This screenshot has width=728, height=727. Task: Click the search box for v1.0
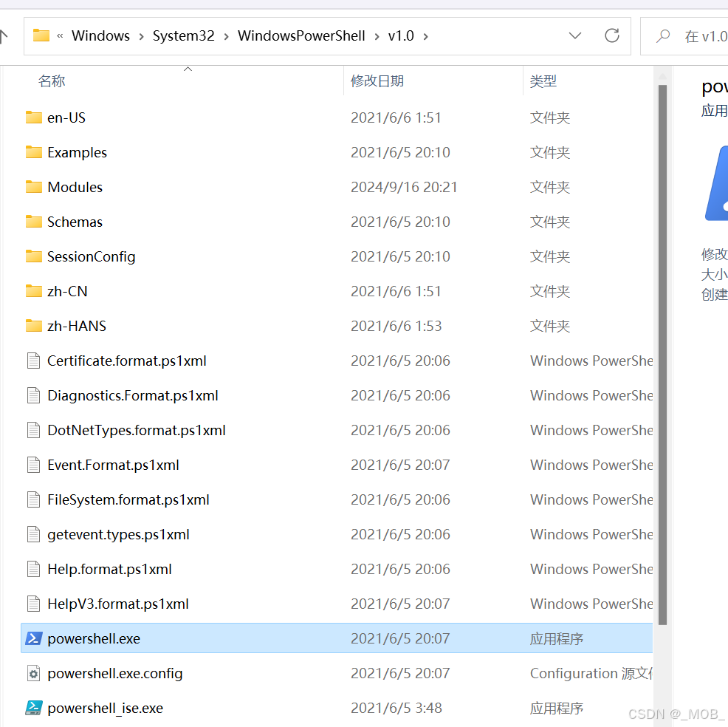click(684, 36)
